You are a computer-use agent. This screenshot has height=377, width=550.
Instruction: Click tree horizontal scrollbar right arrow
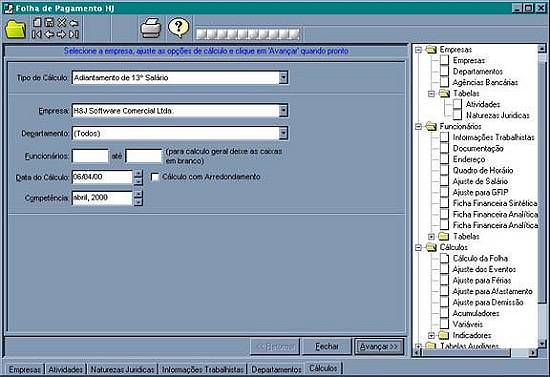tap(533, 352)
